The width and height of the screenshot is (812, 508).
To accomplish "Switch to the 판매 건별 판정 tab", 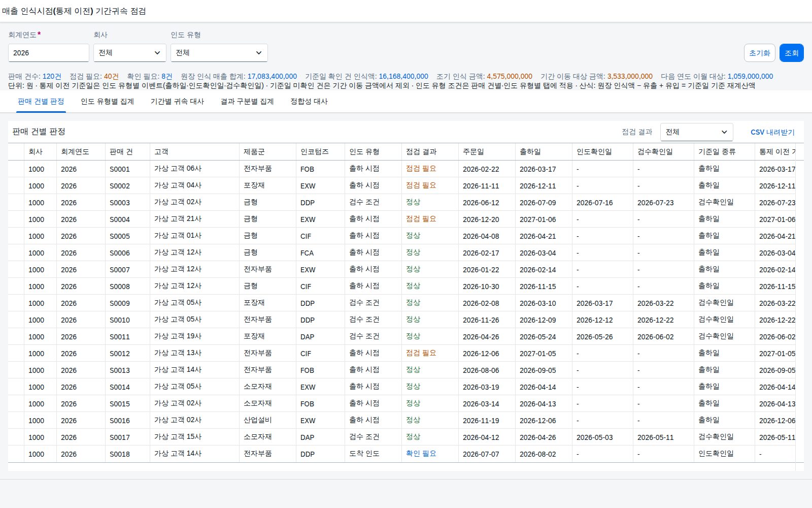I will (41, 102).
